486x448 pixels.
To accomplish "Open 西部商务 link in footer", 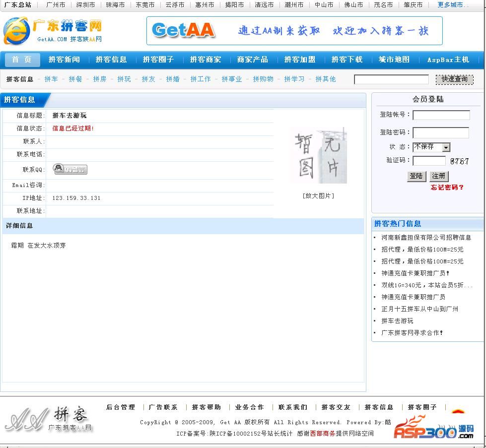I will coord(323,434).
